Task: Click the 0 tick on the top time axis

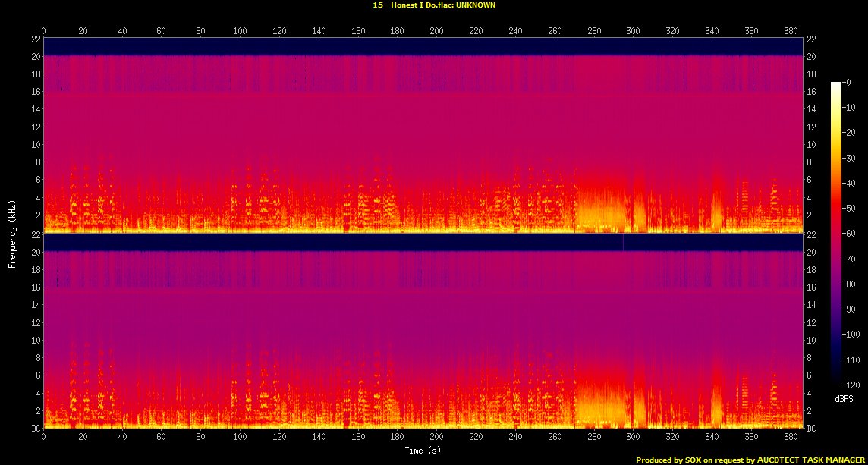Action: point(43,31)
